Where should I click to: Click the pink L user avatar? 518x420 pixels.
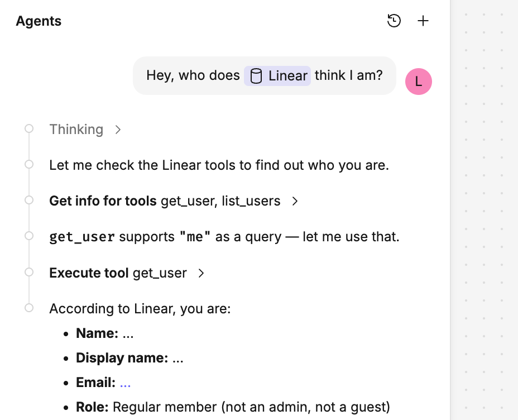click(418, 82)
